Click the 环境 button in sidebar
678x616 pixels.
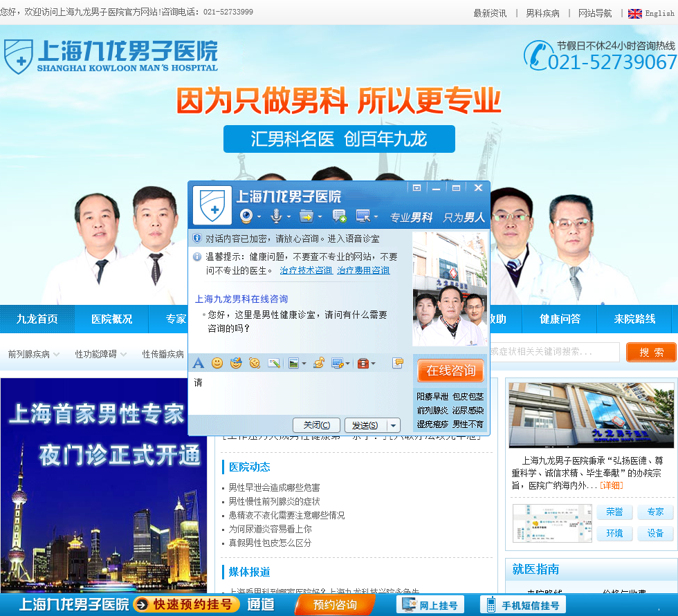pyautogui.click(x=614, y=534)
